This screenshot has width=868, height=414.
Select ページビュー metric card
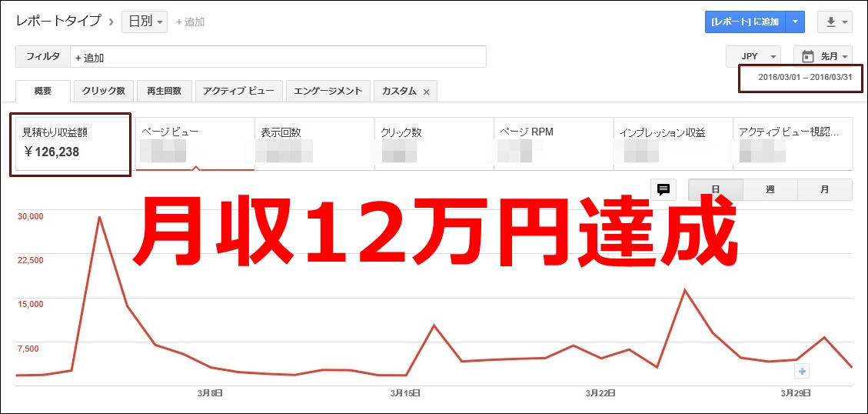[195, 144]
